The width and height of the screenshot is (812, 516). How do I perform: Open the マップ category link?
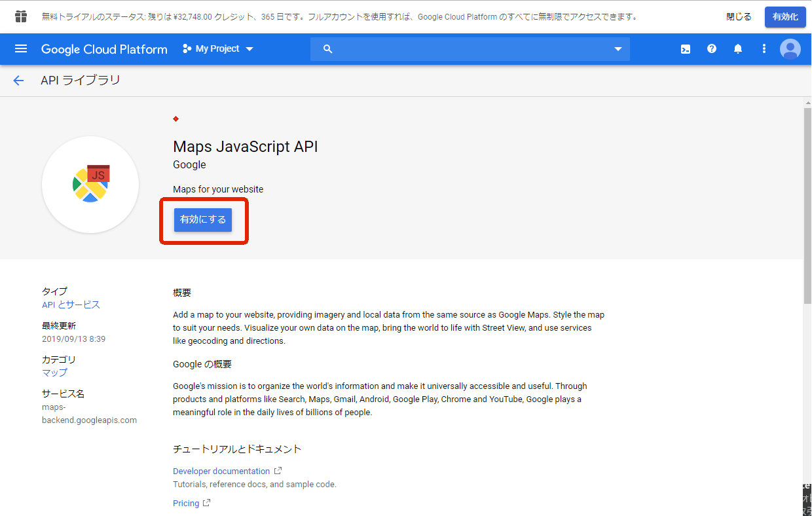[54, 373]
